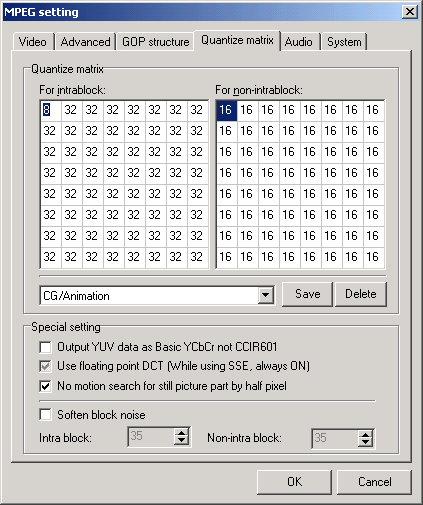
Task: Delete the selected matrix preset
Action: (x=361, y=294)
